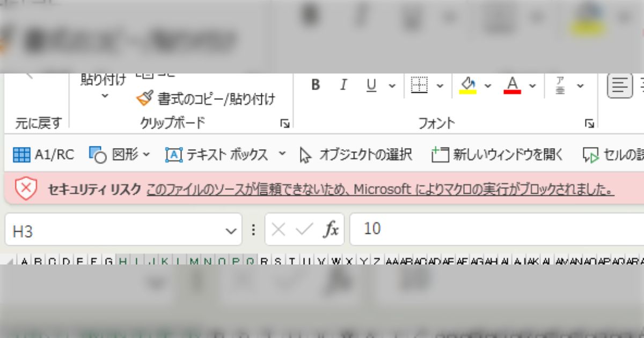Open the font color dropdown arrow

point(532,86)
